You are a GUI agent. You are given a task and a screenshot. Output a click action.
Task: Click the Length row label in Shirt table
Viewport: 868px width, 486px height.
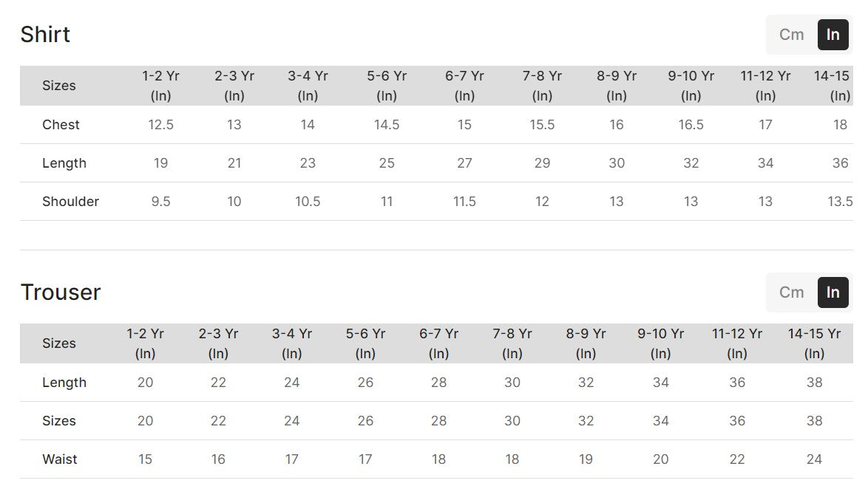pyautogui.click(x=64, y=163)
